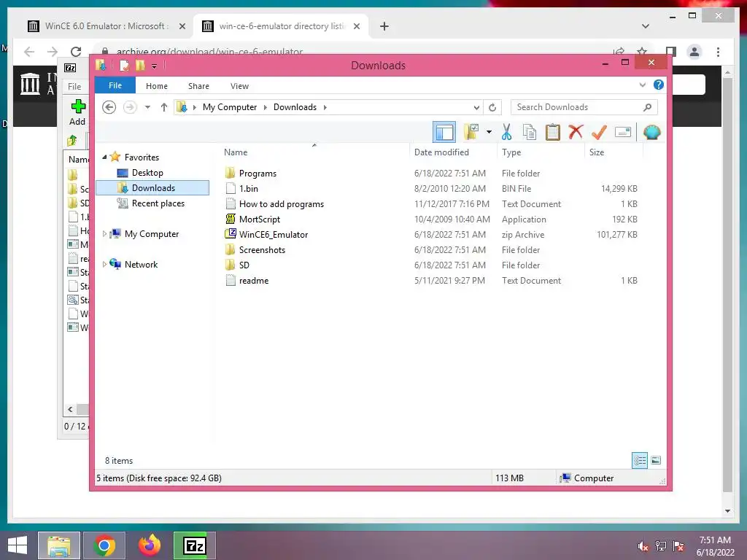Expand the My Computer tree node
Viewport: 747px width, 560px height.
click(104, 234)
